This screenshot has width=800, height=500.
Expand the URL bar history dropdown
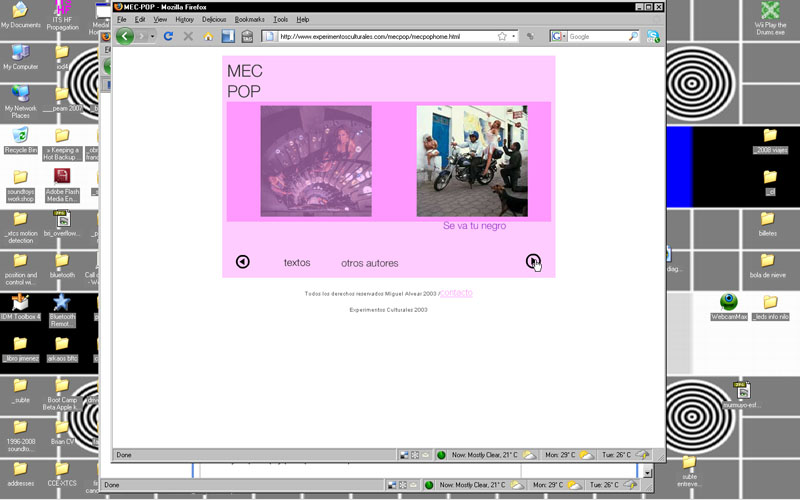point(516,37)
